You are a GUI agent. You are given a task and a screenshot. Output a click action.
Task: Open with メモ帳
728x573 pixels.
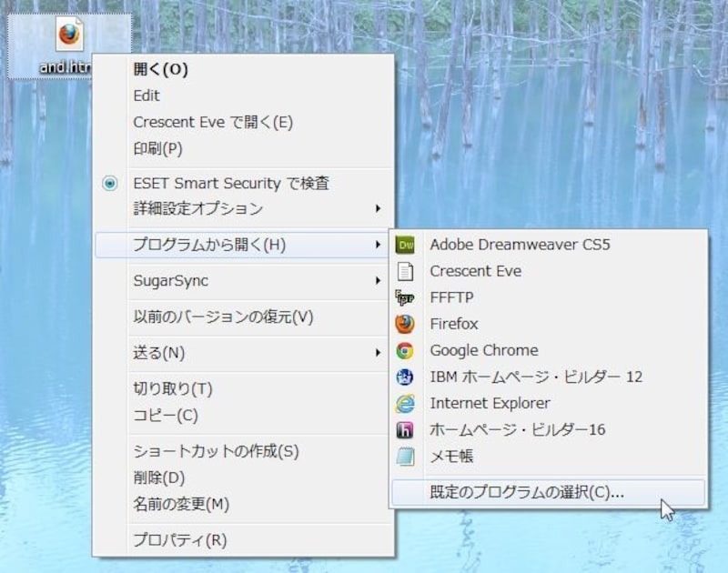(x=549, y=456)
